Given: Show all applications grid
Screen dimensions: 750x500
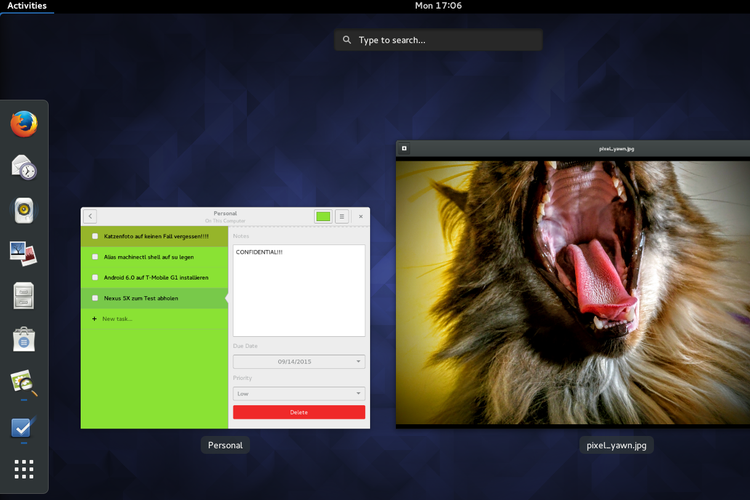Looking at the screenshot, I should [24, 469].
